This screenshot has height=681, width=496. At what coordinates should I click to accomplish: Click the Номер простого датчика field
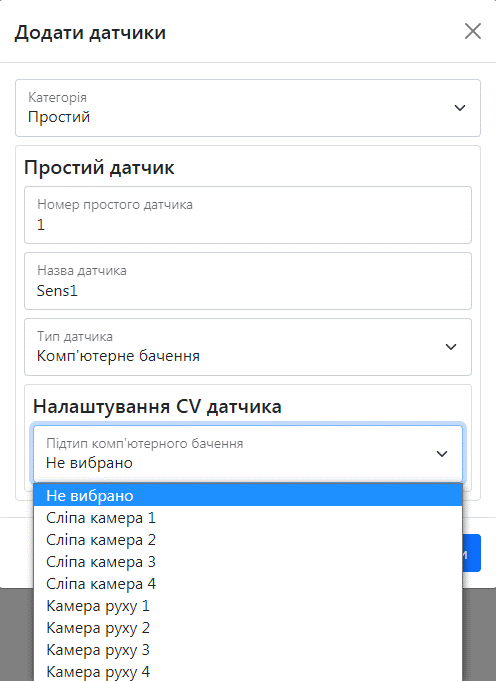point(248,215)
